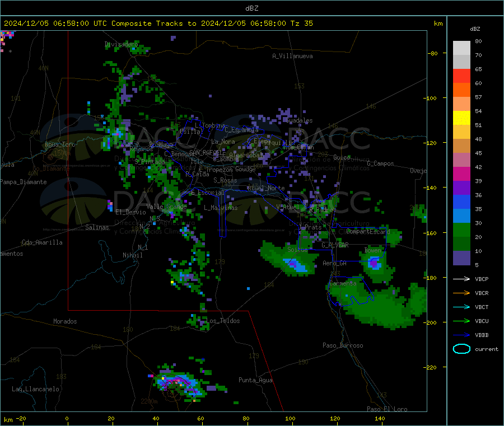Click the -80 km tick on right axis

(433, 53)
